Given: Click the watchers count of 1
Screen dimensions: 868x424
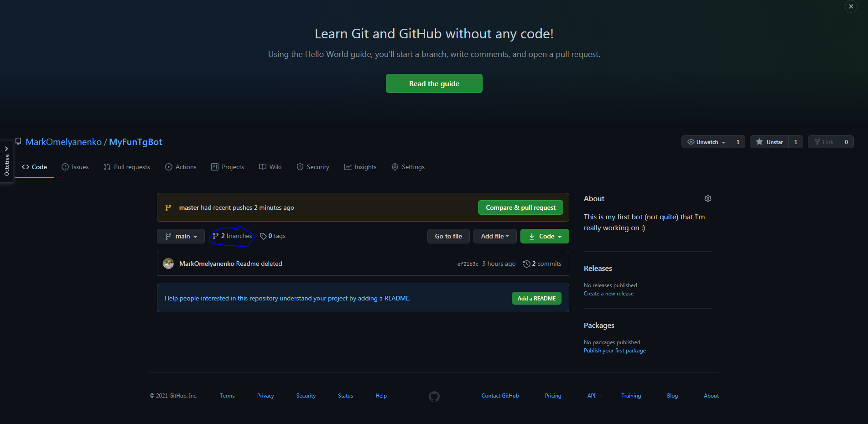Looking at the screenshot, I should tap(738, 142).
